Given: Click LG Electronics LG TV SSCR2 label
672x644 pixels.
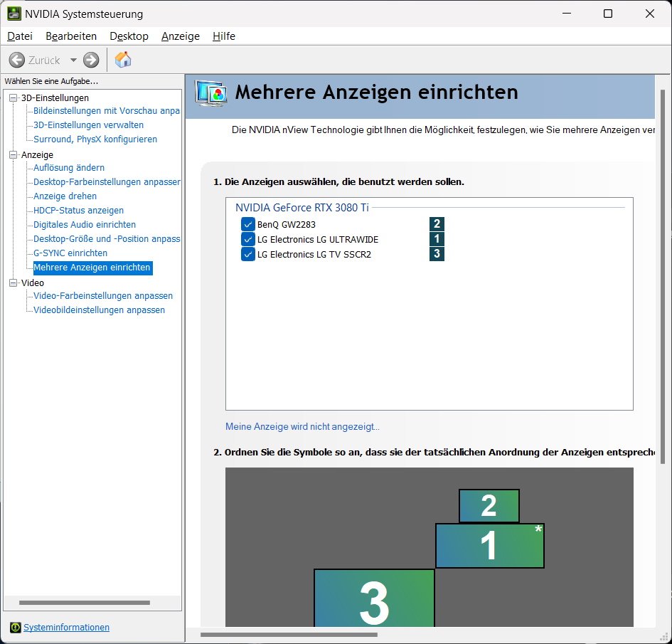Looking at the screenshot, I should (314, 255).
